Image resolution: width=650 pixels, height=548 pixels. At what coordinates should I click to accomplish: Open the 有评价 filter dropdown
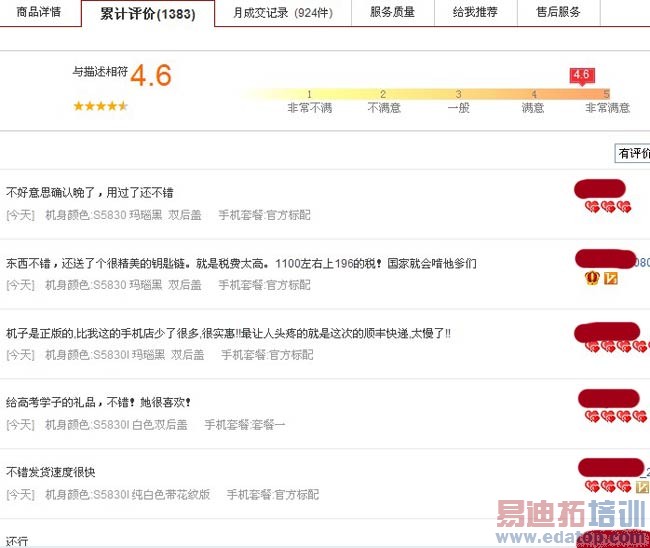(633, 153)
